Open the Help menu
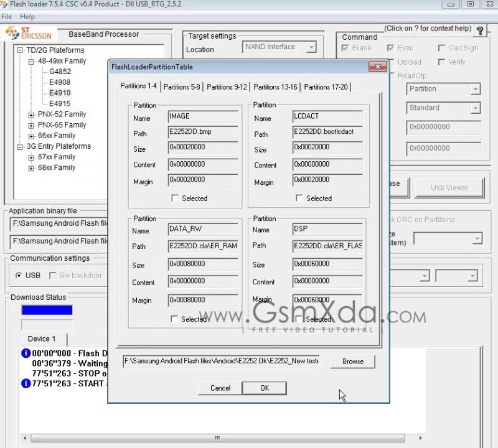 tap(27, 17)
